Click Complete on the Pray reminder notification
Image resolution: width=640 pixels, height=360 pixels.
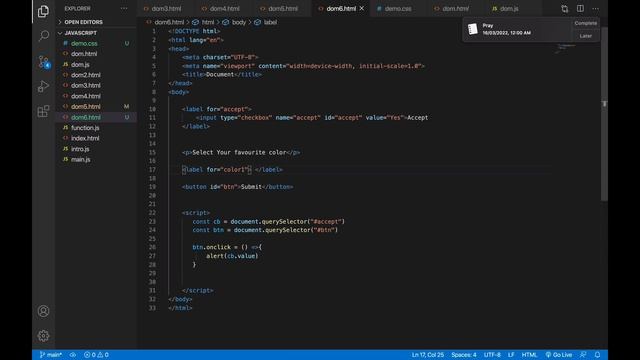(585, 23)
